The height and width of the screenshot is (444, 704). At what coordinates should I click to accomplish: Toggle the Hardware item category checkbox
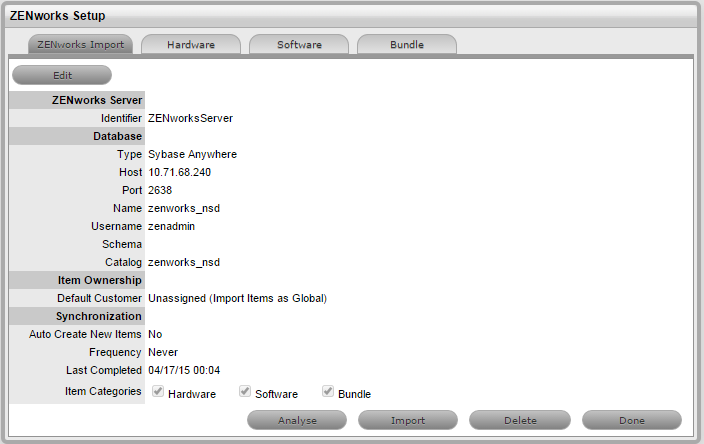pyautogui.click(x=158, y=391)
